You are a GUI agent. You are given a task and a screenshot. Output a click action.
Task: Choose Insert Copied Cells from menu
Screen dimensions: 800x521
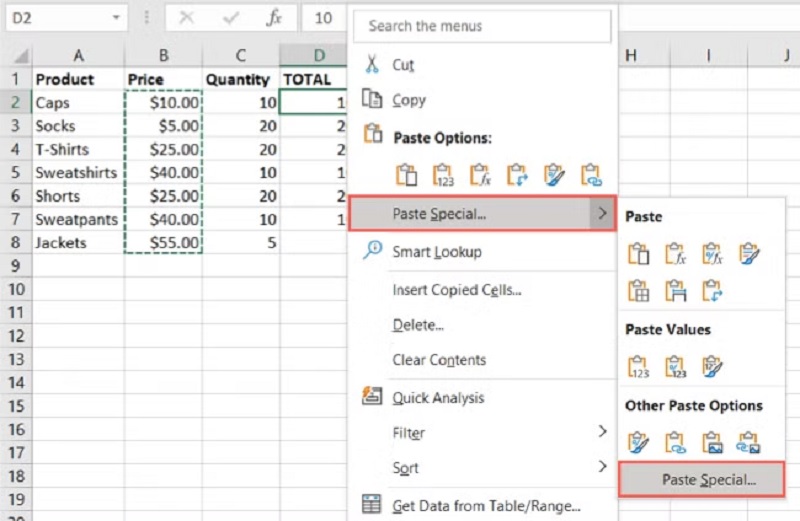click(456, 290)
